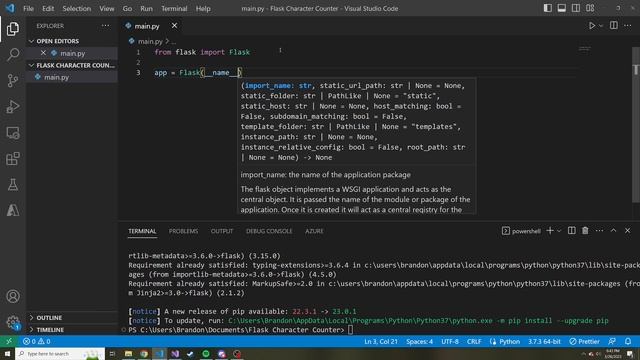
Task: Close main.py in Open Editors list
Action: click(43, 53)
